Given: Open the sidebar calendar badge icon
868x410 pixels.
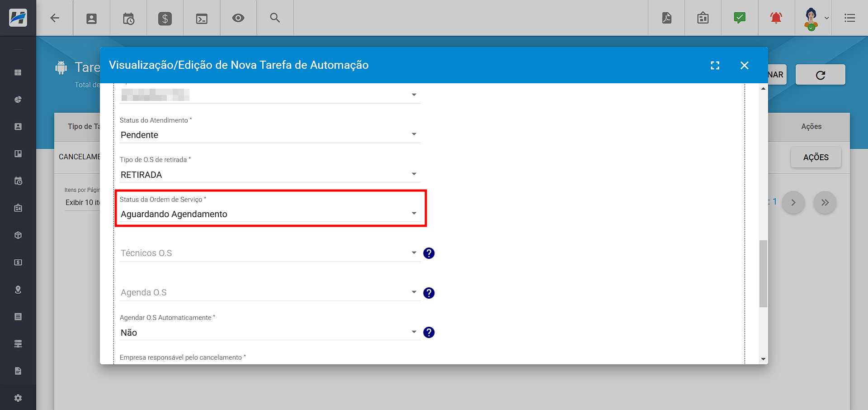Looking at the screenshot, I should point(18,208).
